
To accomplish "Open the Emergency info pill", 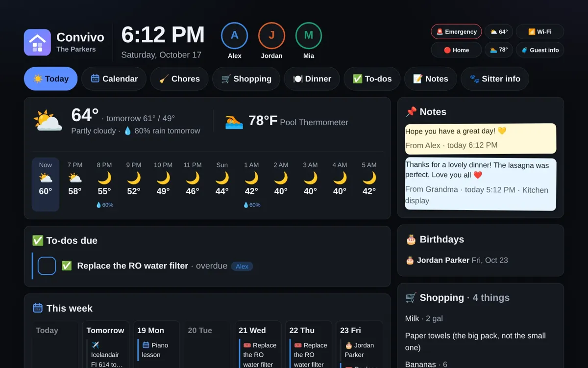I will click(x=456, y=31).
